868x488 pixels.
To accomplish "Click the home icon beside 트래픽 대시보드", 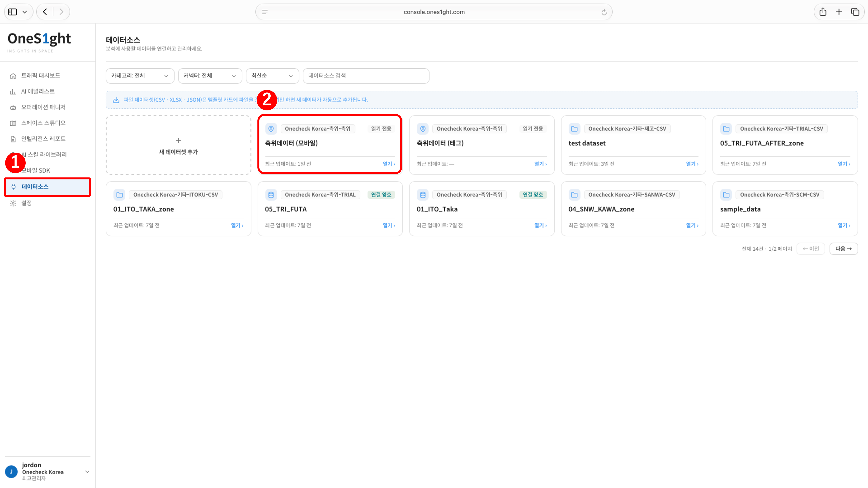I will (13, 76).
